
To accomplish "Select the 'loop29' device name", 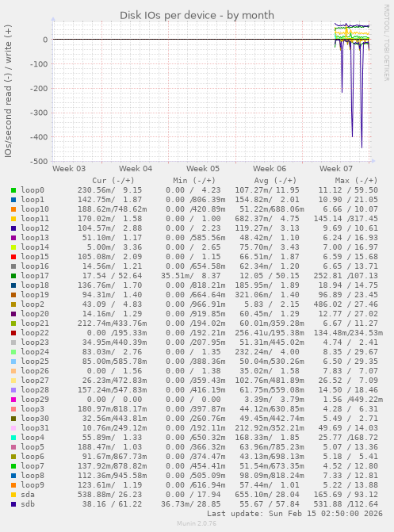I will [35, 399].
